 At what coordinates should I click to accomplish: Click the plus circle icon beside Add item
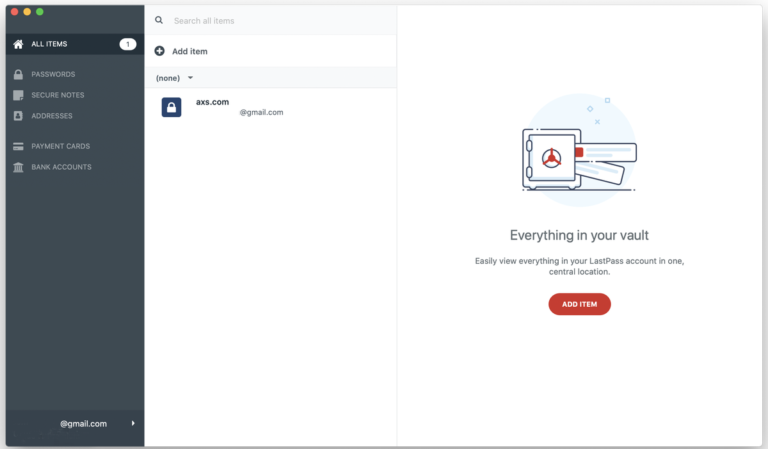160,51
